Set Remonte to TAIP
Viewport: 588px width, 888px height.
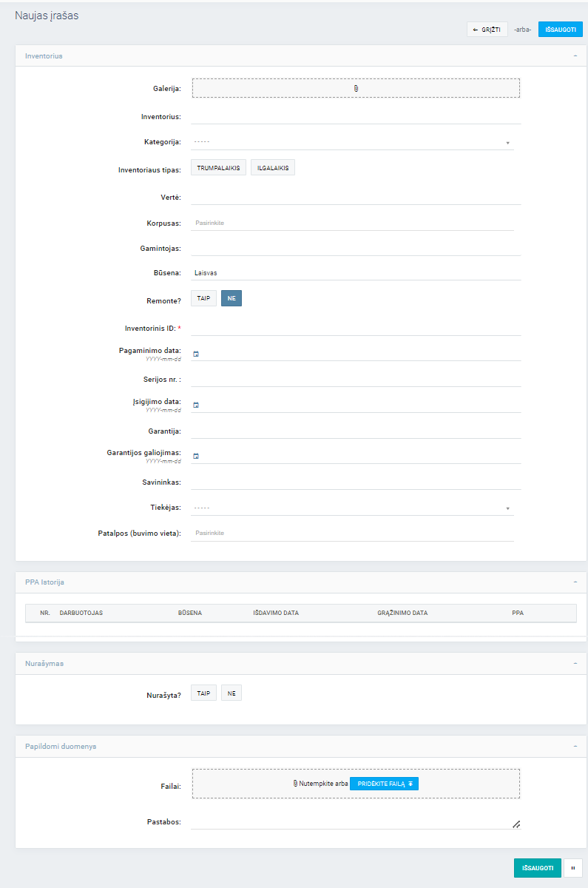tap(203, 298)
